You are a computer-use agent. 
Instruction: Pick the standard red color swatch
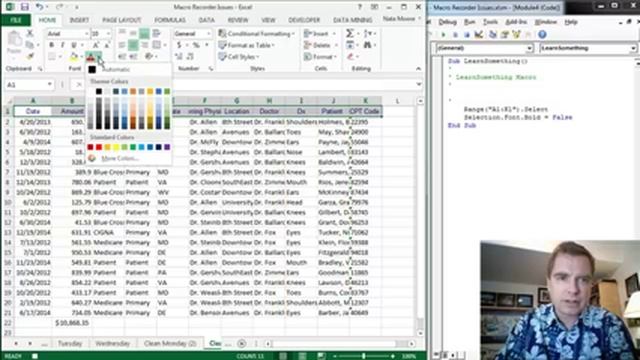99,147
